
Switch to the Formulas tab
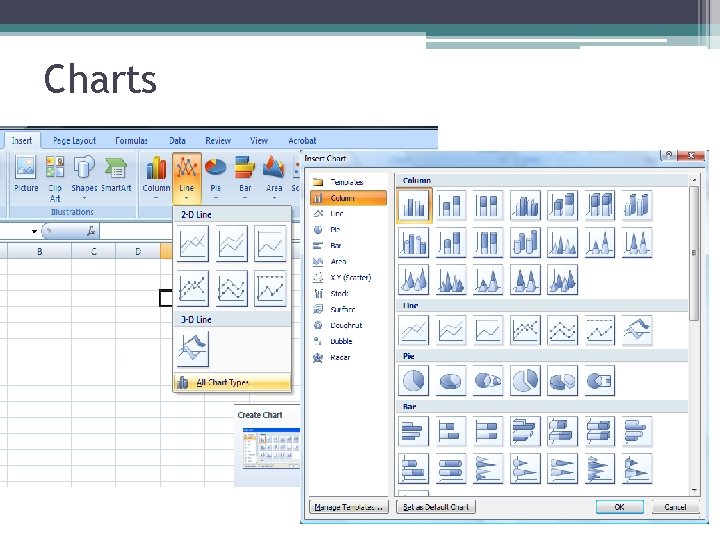(131, 141)
